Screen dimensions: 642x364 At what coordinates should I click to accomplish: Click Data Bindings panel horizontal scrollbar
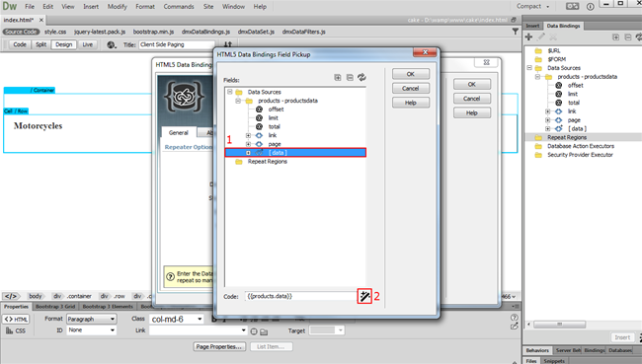pos(559,325)
